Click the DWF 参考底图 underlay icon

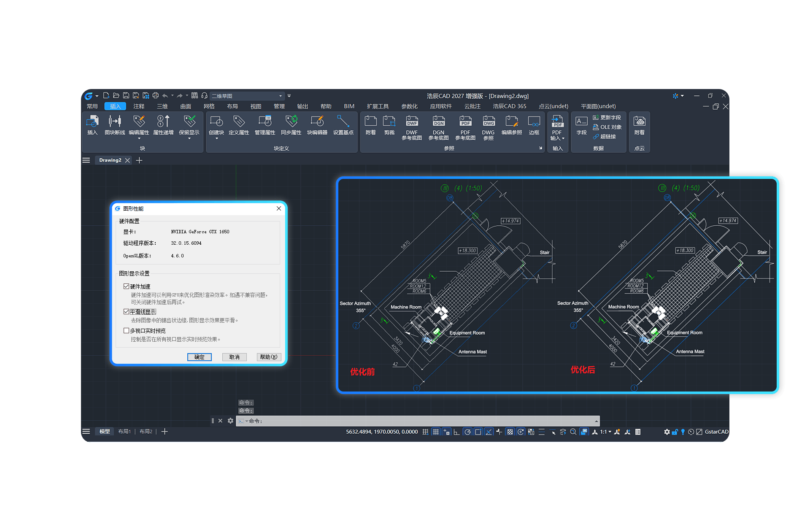click(412, 128)
